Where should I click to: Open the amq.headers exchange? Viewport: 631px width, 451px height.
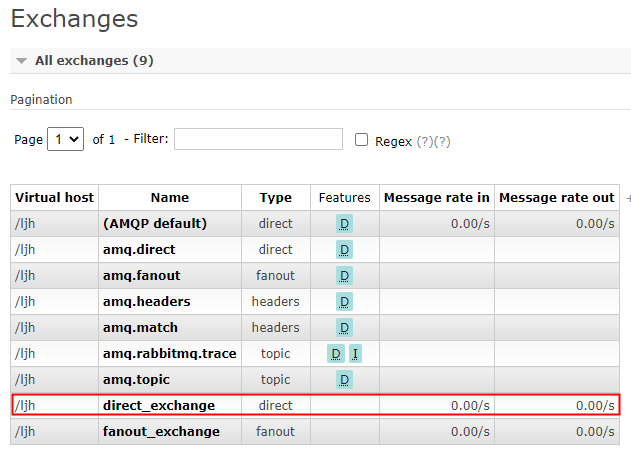(x=146, y=301)
